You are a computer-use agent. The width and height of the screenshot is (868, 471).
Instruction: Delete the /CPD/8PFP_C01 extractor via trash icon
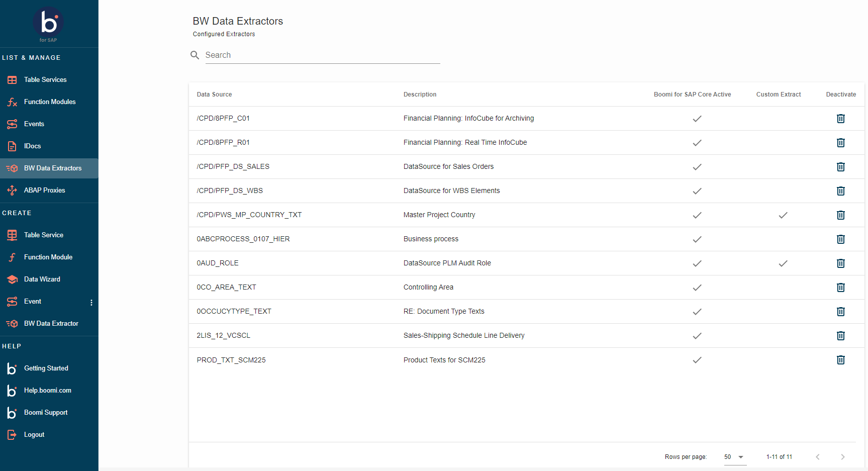pos(840,119)
